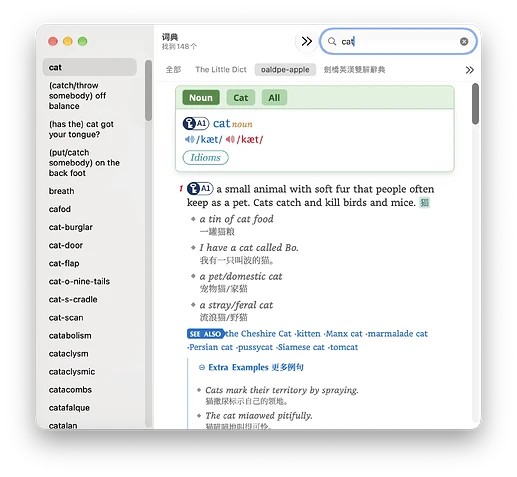Select the Cat filter button
This screenshot has height=477, width=517.
[x=241, y=98]
